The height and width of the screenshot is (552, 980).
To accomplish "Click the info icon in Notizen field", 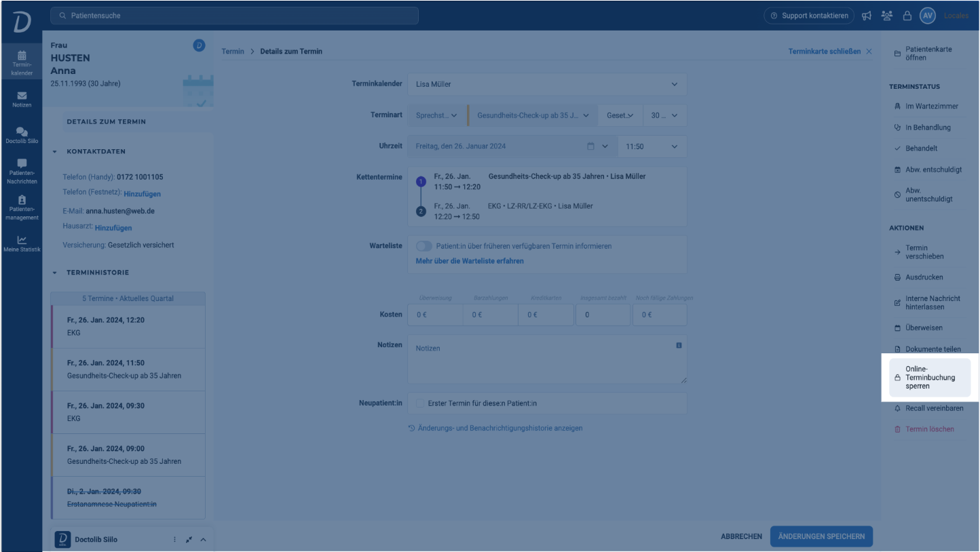I will point(679,345).
